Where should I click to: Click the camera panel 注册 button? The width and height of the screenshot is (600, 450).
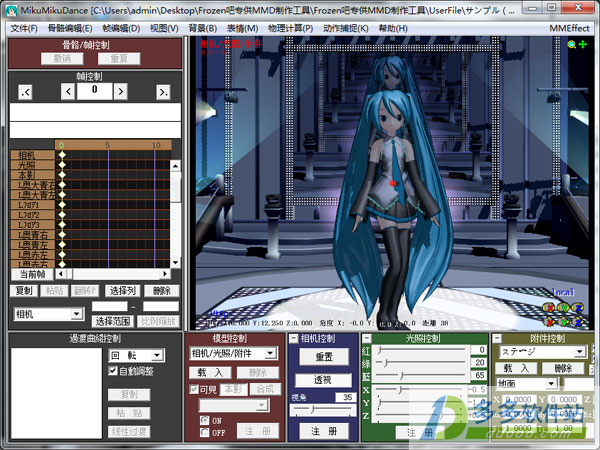coord(324,431)
